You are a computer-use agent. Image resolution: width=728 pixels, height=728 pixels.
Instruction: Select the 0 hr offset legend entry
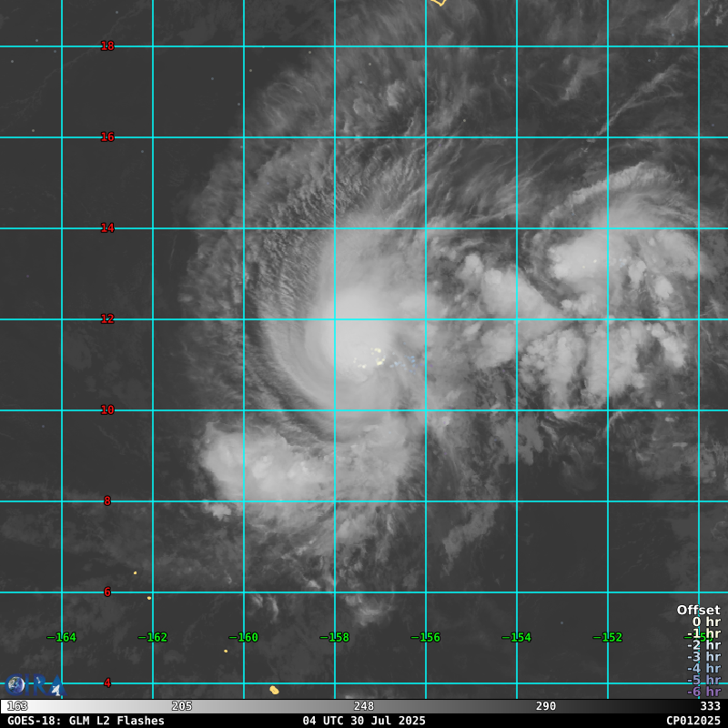(x=705, y=622)
